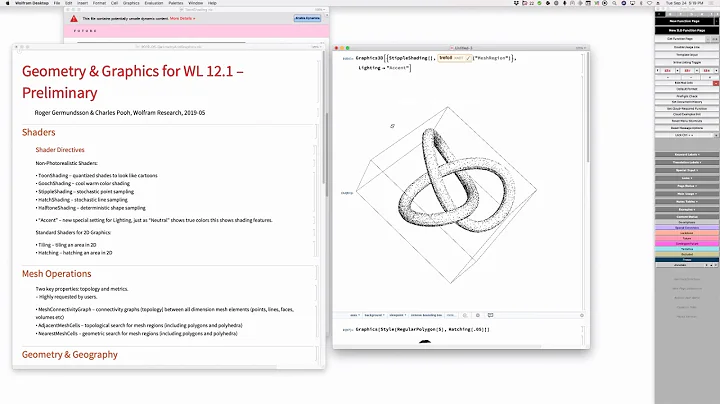Screen dimensions: 720x404
Task: Click the New 3.0 Function Page button
Action: tap(687, 30)
